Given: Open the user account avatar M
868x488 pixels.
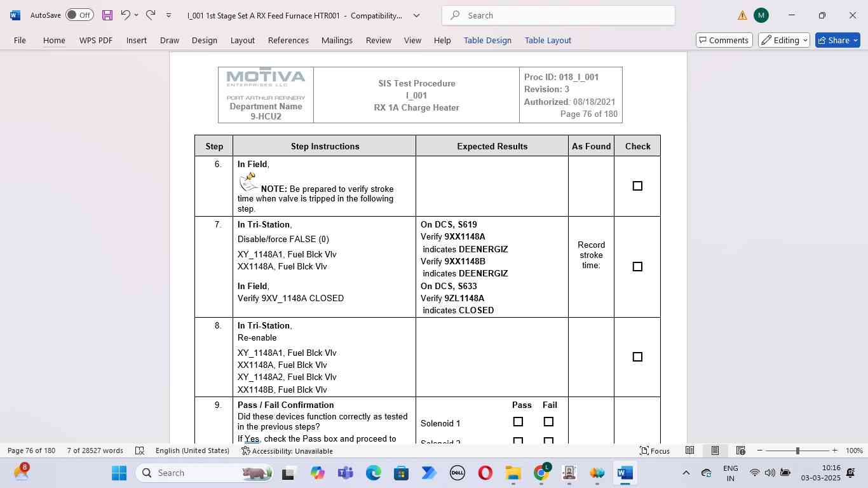Looking at the screenshot, I should pyautogui.click(x=761, y=15).
